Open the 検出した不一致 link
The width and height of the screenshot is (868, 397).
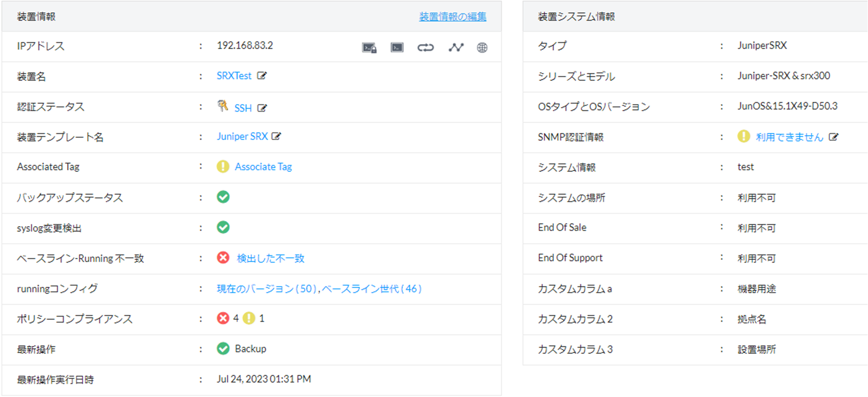point(270,258)
